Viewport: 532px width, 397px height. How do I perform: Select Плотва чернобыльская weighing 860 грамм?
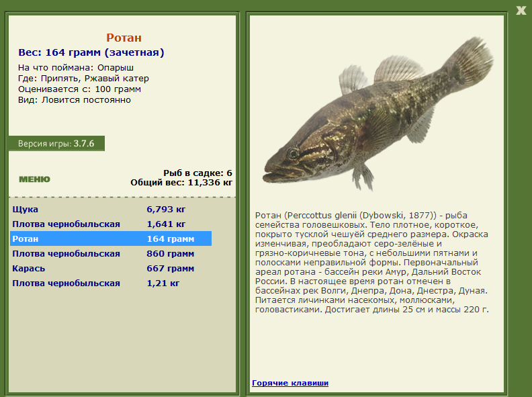(111, 253)
